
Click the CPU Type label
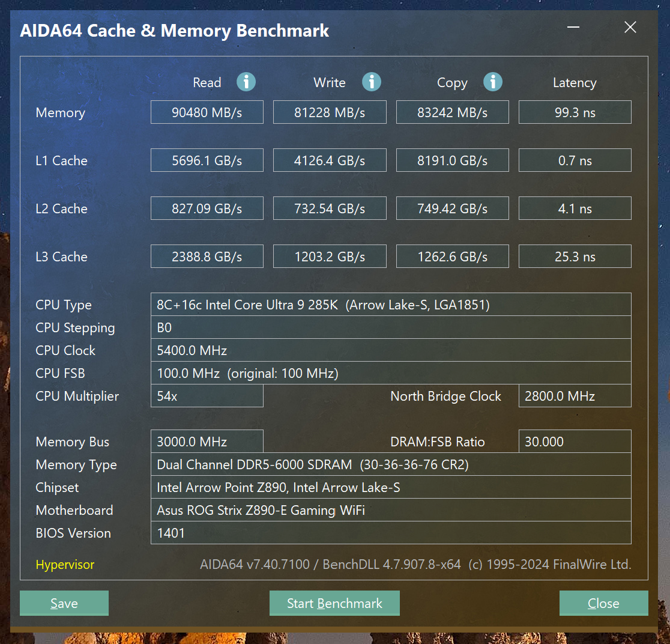pos(64,305)
